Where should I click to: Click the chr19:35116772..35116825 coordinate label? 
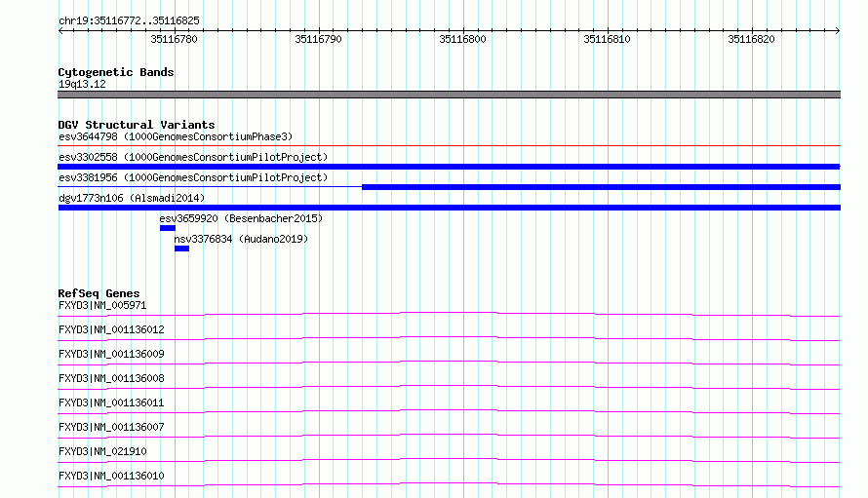(x=129, y=21)
